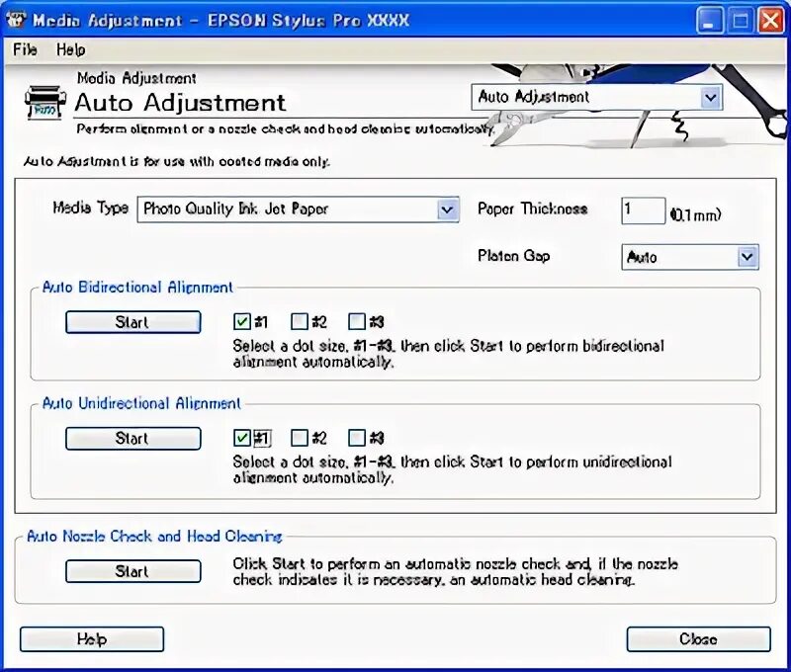Check #3 dot size for unidirectional alignment
The image size is (791, 672).
pos(357,438)
